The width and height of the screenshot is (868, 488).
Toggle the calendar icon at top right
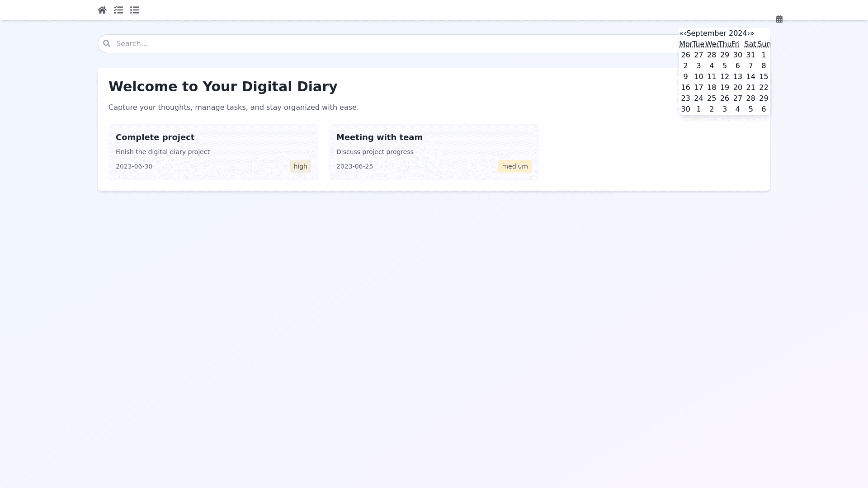point(779,19)
